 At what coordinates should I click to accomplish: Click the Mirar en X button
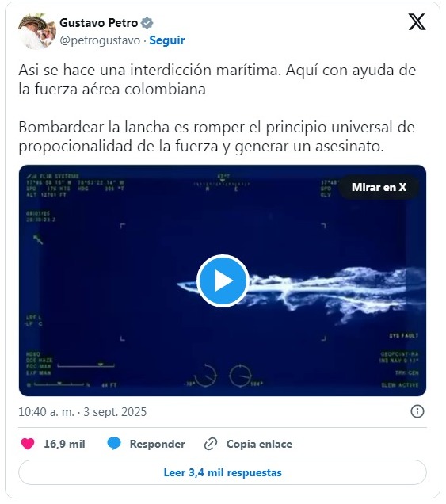point(379,187)
